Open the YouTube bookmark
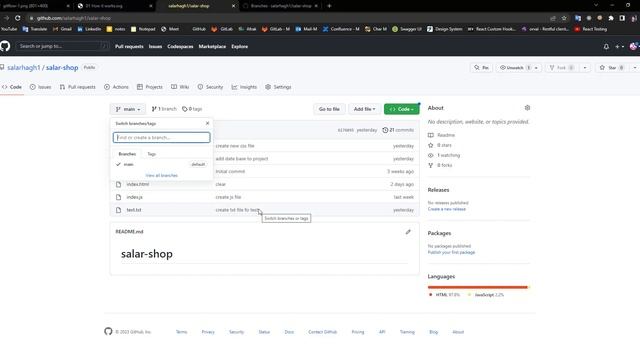Viewport: 640px width, 360px height. [9, 29]
